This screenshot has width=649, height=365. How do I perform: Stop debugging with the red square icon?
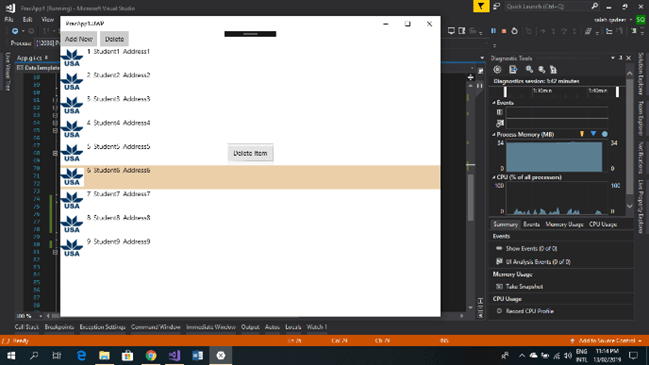pyautogui.click(x=504, y=31)
